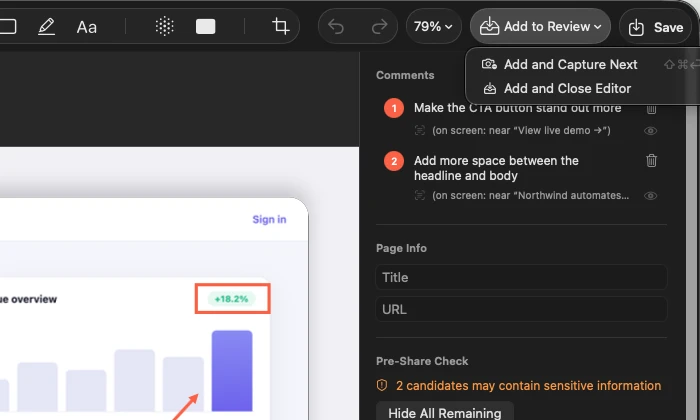Select the crop tool
The height and width of the screenshot is (420, 700).
280,26
